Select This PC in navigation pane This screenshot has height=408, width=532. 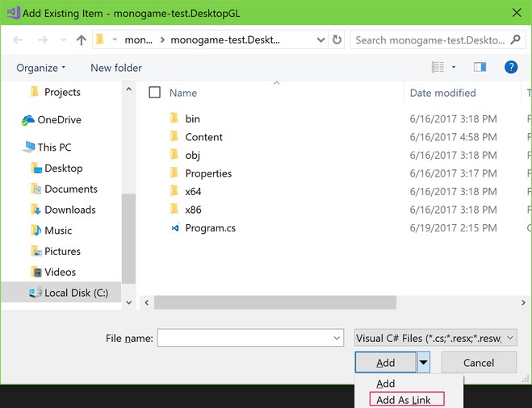[x=54, y=148]
